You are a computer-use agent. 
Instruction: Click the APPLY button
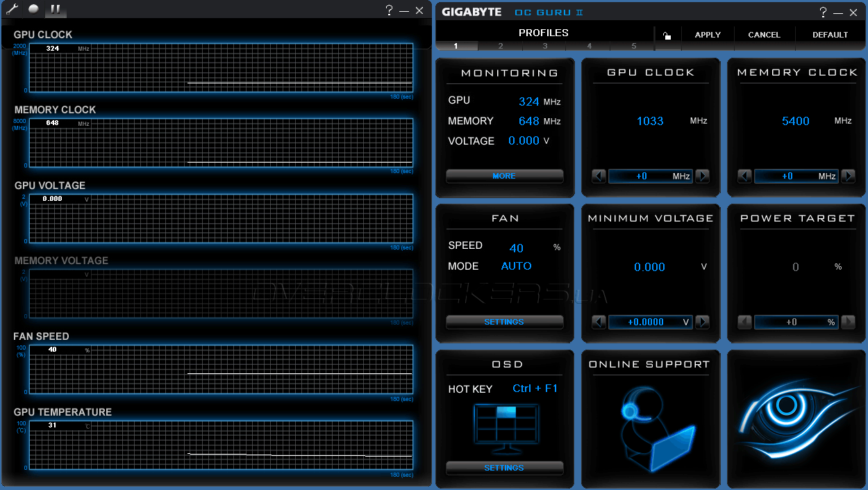(x=708, y=35)
